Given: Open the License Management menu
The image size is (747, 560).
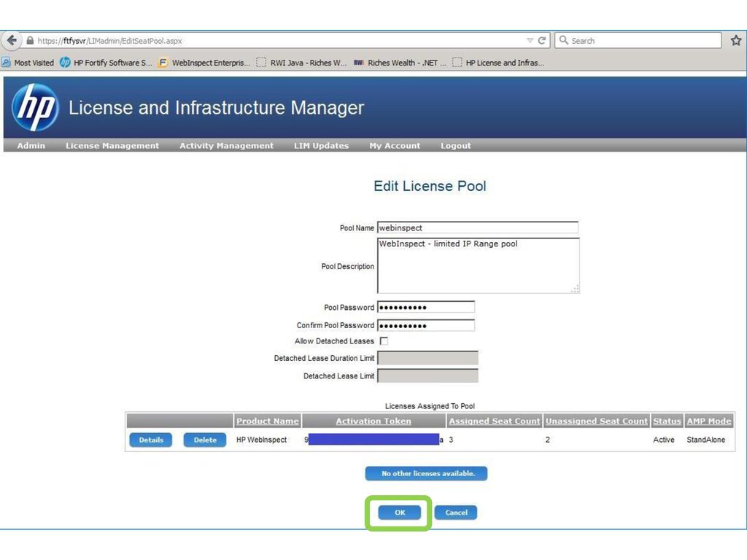Looking at the screenshot, I should [112, 146].
